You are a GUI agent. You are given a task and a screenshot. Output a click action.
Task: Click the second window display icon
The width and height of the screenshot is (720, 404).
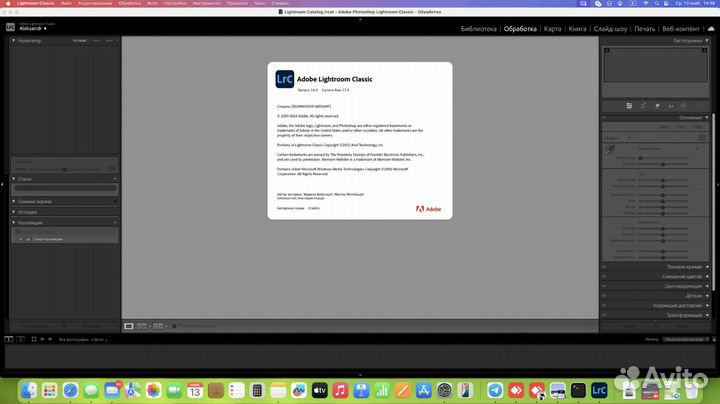pos(21,339)
